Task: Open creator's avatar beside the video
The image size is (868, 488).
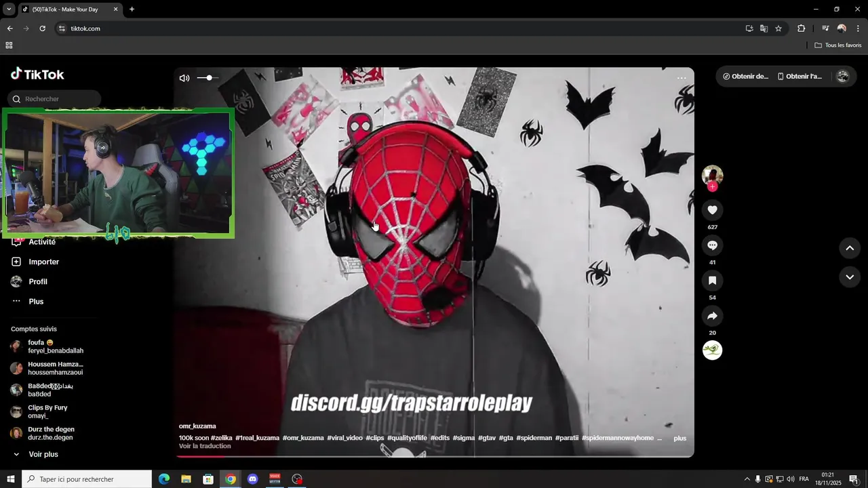Action: coord(712,175)
